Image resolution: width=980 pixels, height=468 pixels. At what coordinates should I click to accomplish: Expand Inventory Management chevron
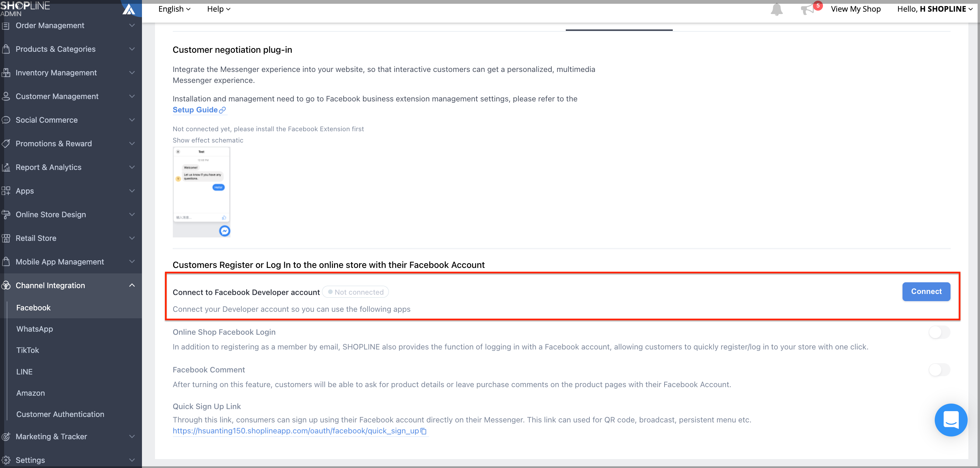[132, 73]
